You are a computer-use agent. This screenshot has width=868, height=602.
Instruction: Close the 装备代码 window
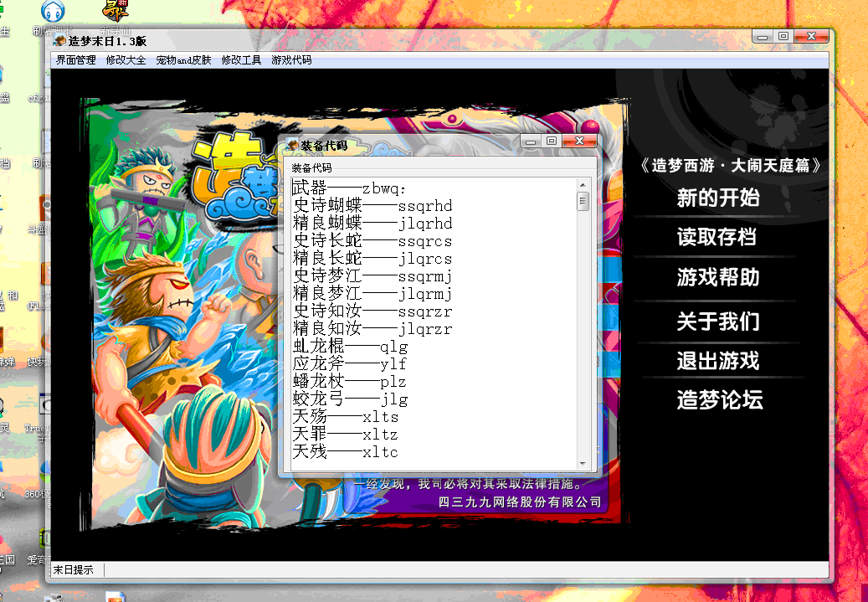pyautogui.click(x=579, y=141)
